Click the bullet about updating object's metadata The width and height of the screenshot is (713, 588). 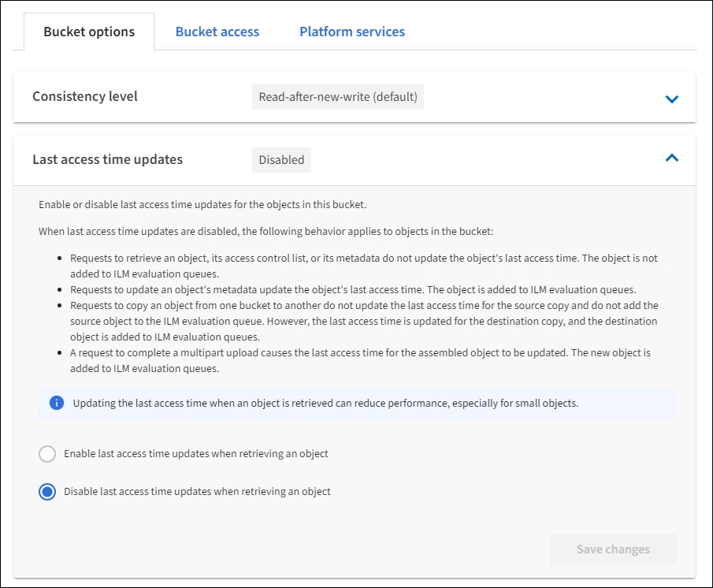click(353, 289)
